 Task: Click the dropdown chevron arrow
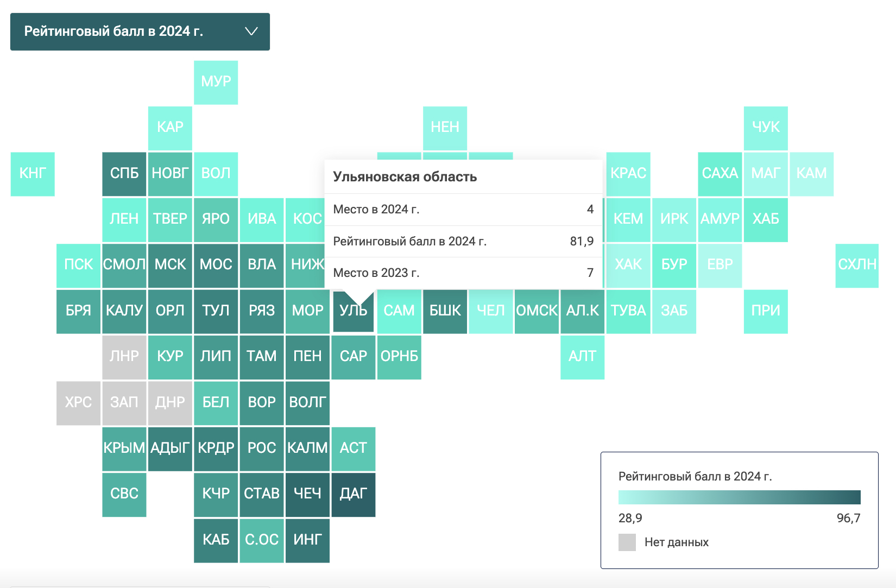pyautogui.click(x=251, y=31)
